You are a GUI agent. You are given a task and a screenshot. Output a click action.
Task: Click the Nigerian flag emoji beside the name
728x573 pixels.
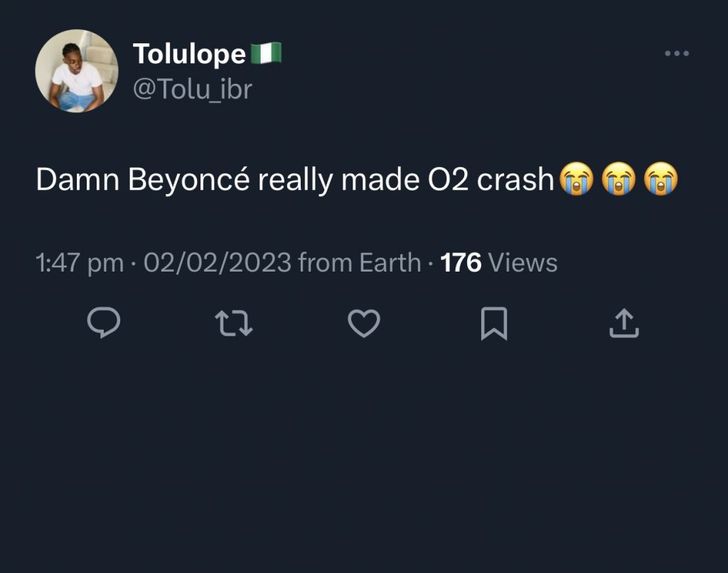[x=267, y=53]
